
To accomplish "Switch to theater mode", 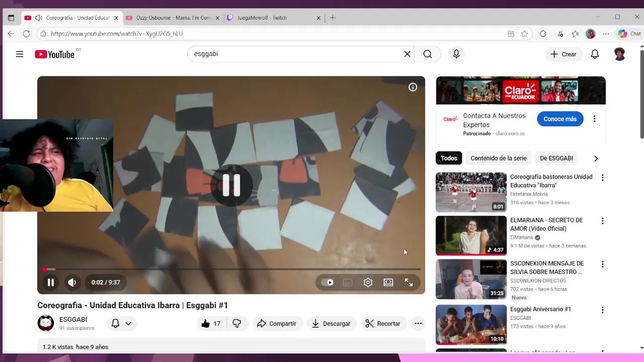I will tap(388, 283).
